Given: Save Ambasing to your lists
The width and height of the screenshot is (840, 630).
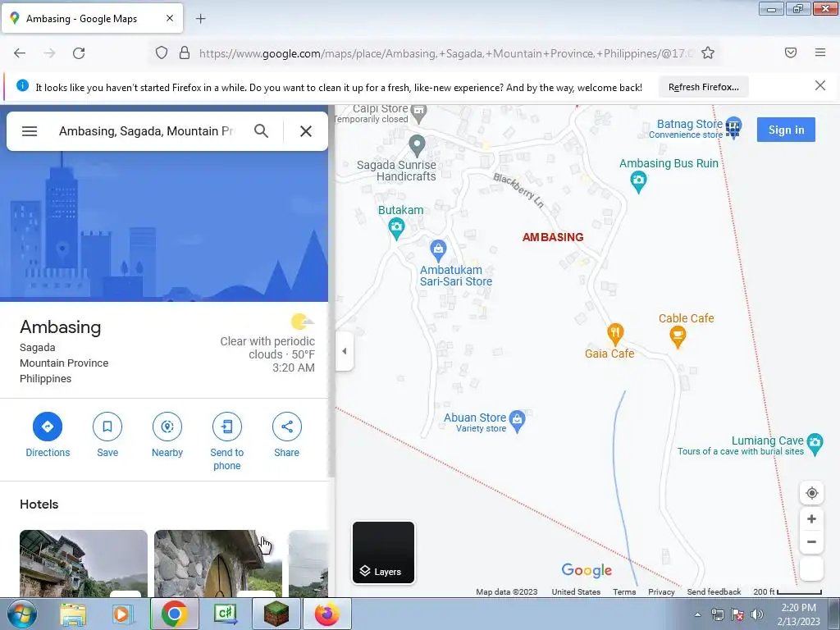Looking at the screenshot, I should (107, 435).
